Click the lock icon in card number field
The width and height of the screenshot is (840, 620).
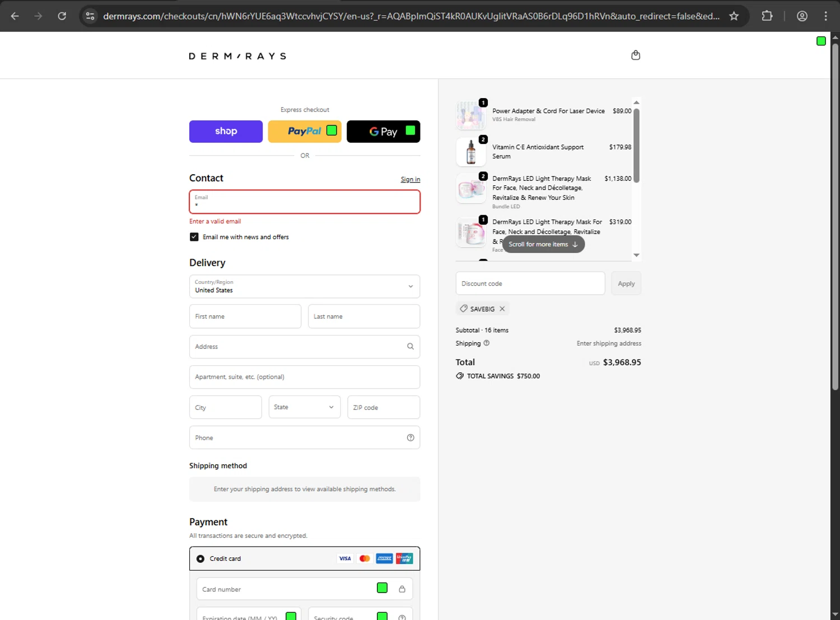coord(402,589)
